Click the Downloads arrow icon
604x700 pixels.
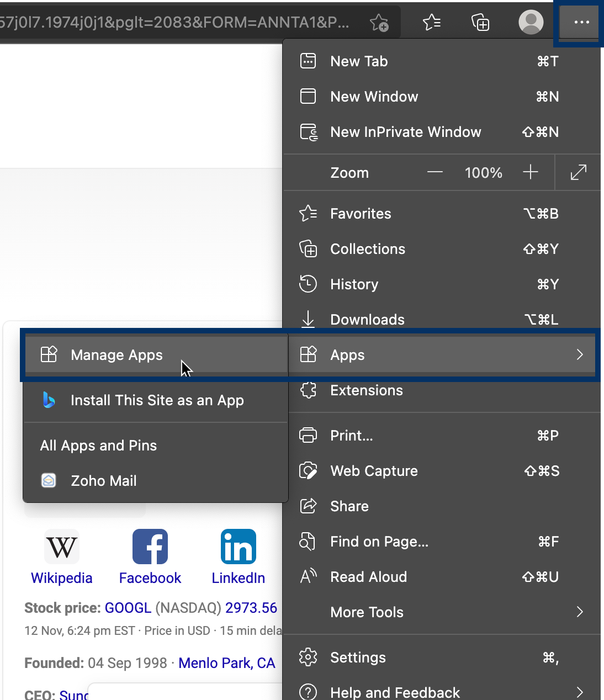(308, 319)
